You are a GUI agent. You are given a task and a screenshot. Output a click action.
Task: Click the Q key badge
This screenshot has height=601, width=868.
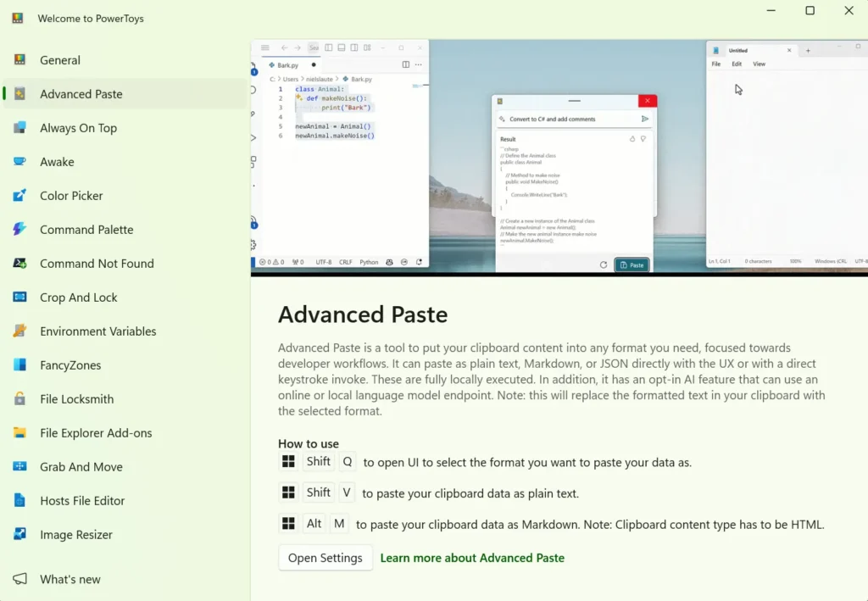point(347,461)
